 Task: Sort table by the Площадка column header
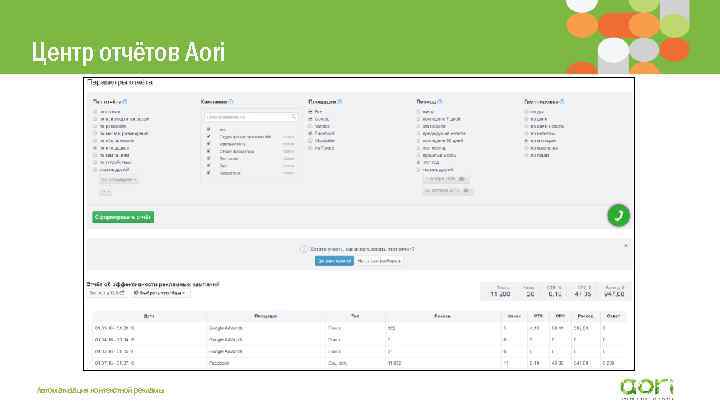pos(265,316)
